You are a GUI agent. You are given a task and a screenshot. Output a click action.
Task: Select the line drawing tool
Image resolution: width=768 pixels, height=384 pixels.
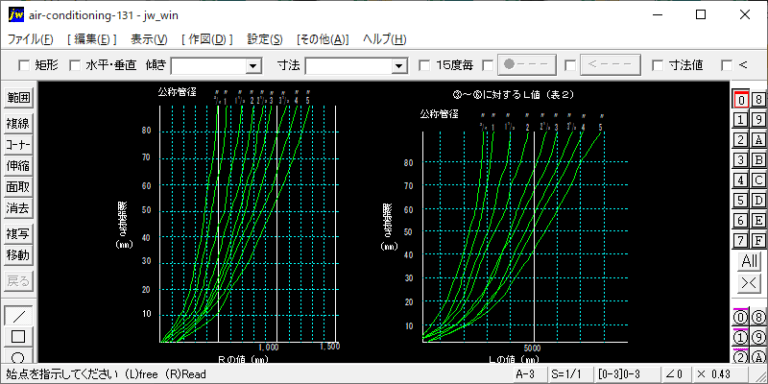tap(19, 315)
